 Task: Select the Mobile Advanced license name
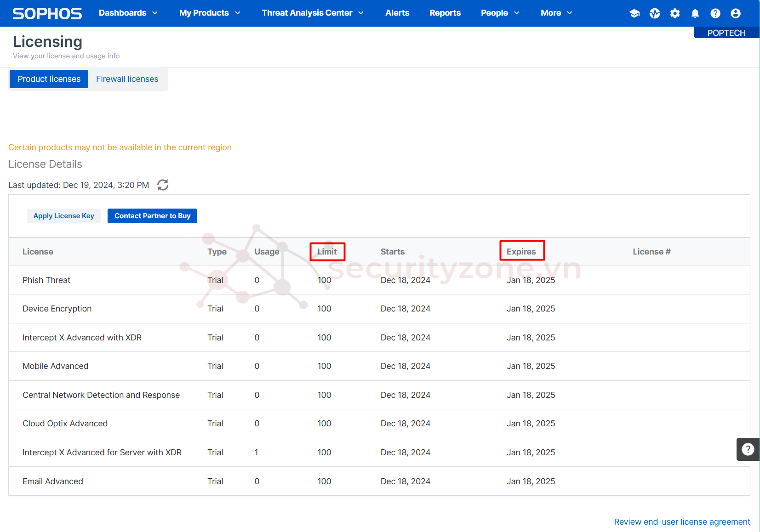point(55,366)
